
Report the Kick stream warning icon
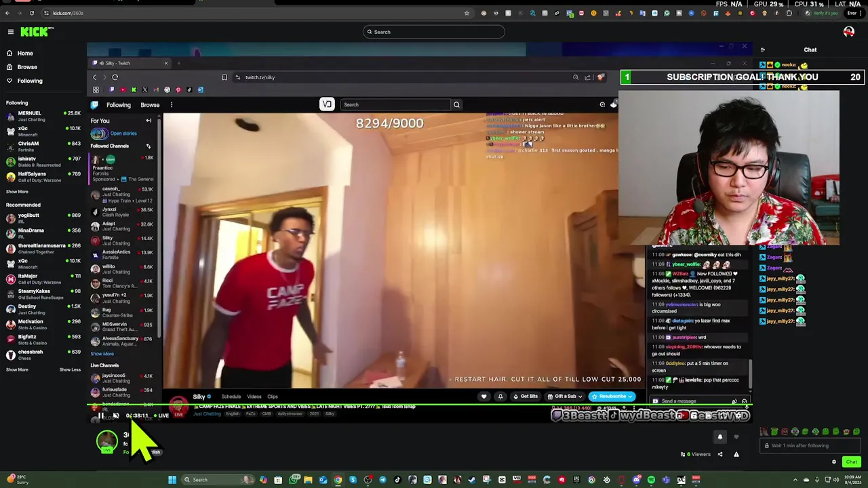point(736,454)
